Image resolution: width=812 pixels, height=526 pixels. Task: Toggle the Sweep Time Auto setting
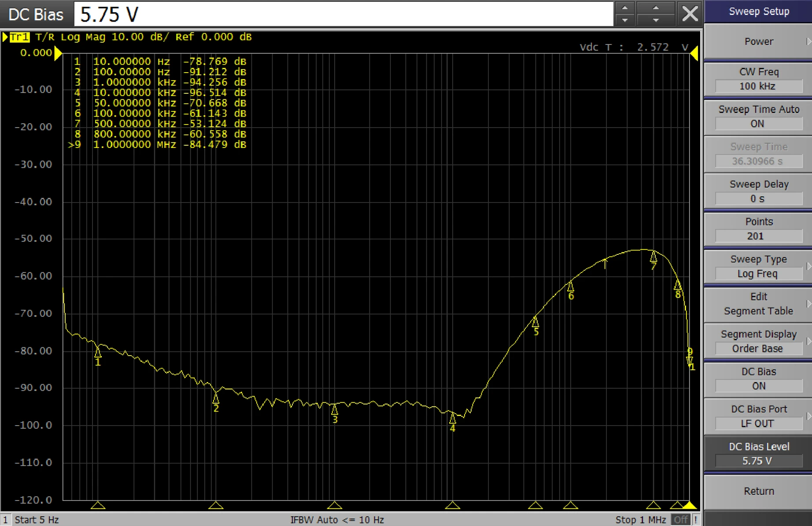click(x=758, y=117)
